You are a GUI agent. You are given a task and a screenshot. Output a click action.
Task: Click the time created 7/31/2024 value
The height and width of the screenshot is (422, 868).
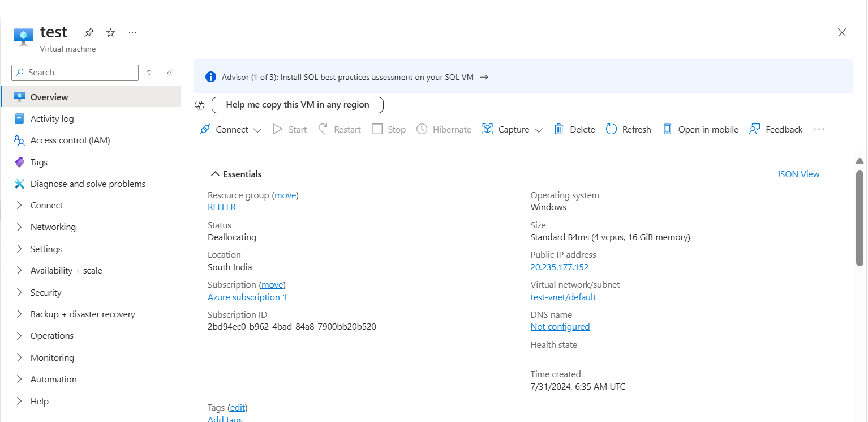(x=578, y=386)
